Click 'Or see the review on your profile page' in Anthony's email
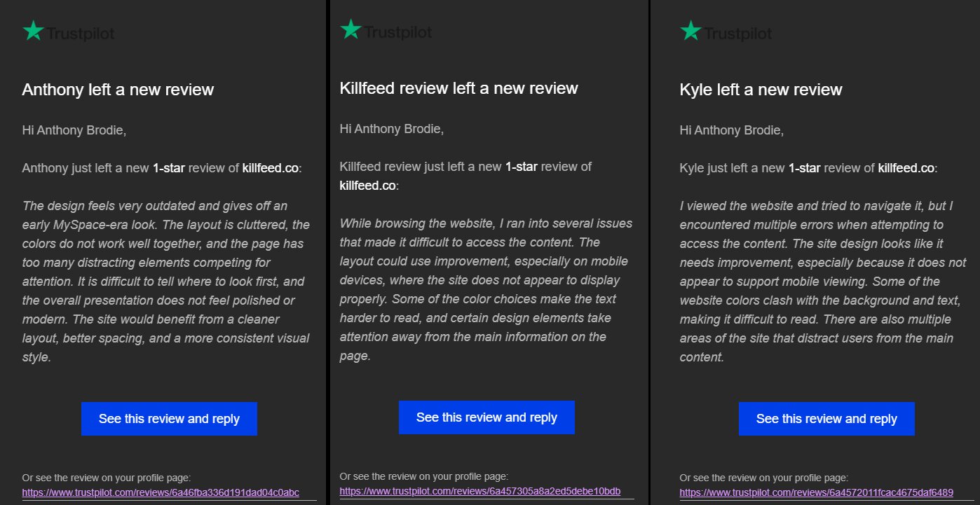Viewport: 980px width, 505px height. click(107, 478)
